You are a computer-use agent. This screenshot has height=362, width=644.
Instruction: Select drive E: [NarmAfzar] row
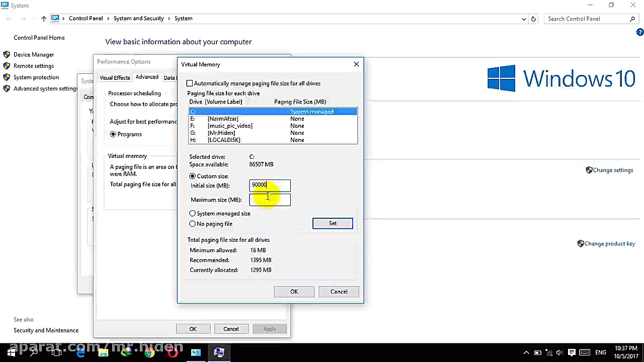273,119
